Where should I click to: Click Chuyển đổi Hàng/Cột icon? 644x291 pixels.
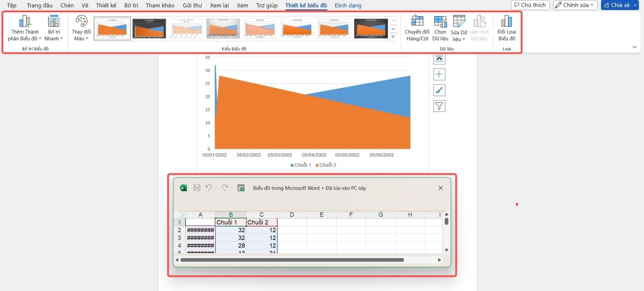click(x=417, y=28)
